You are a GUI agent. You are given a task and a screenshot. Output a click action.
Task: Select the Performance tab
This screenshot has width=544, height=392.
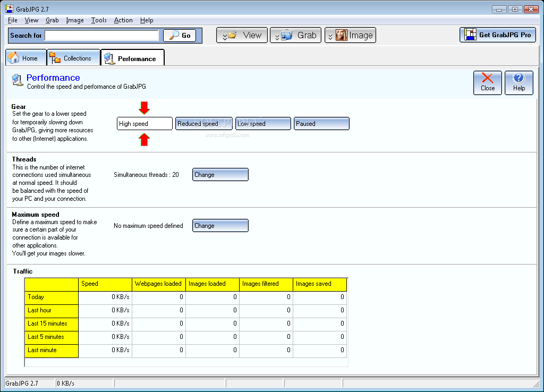(x=132, y=58)
